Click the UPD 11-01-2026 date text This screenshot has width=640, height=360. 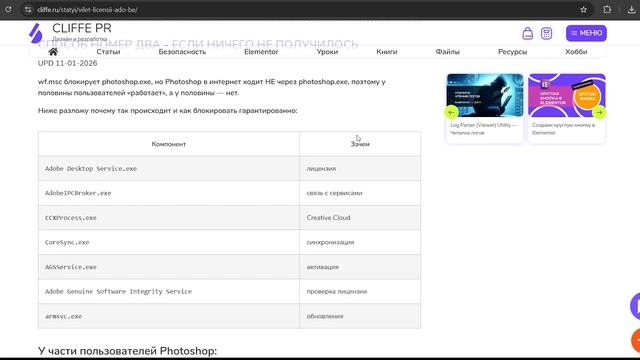point(67,63)
